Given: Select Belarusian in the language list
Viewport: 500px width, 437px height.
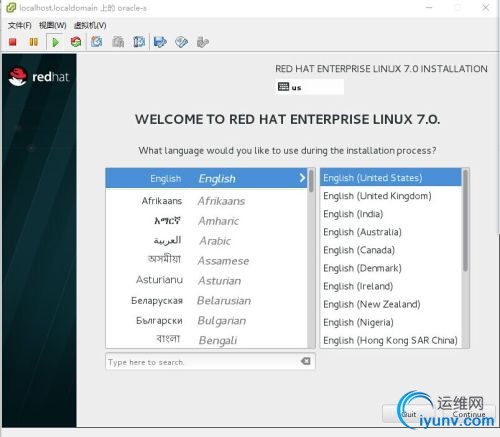Looking at the screenshot, I should 207,301.
